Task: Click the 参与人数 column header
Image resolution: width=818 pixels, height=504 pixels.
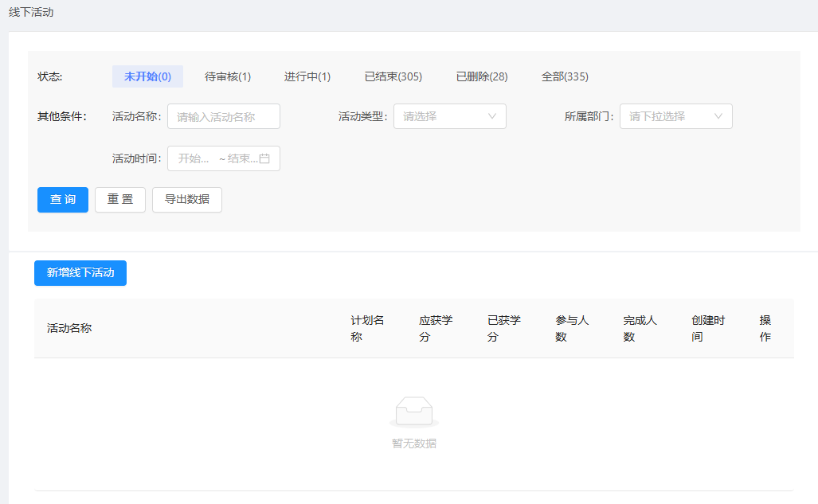Action: click(x=572, y=328)
